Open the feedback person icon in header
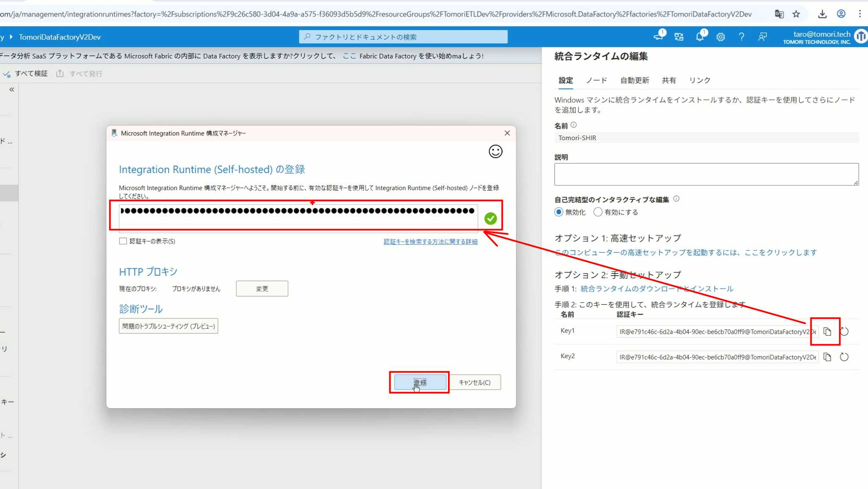This screenshot has width=868, height=489. (763, 37)
